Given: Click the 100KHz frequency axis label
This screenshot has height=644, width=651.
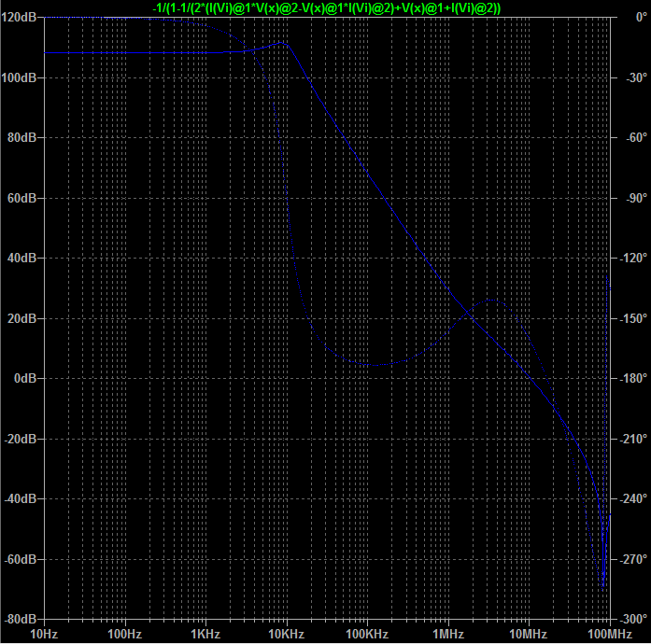Looking at the screenshot, I should point(367,634).
